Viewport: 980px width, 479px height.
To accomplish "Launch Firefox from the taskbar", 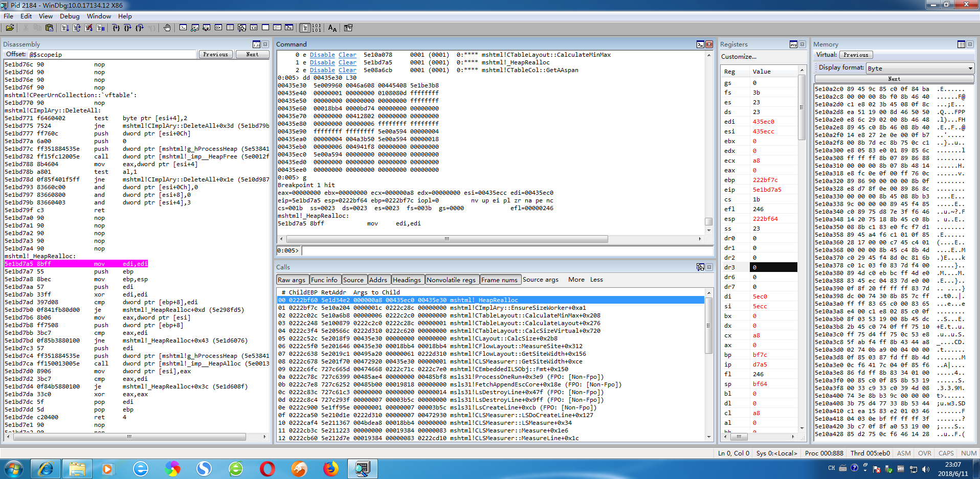I will click(331, 468).
